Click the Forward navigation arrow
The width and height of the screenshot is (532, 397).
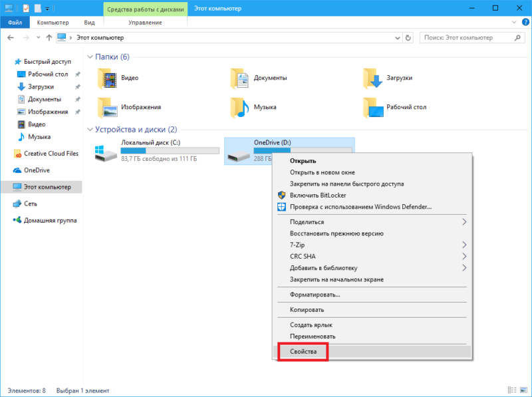(26, 38)
